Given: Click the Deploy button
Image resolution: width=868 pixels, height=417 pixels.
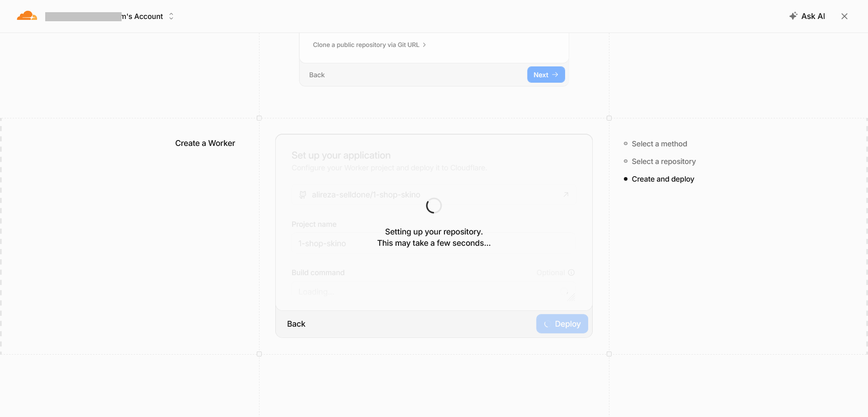Looking at the screenshot, I should (x=562, y=324).
